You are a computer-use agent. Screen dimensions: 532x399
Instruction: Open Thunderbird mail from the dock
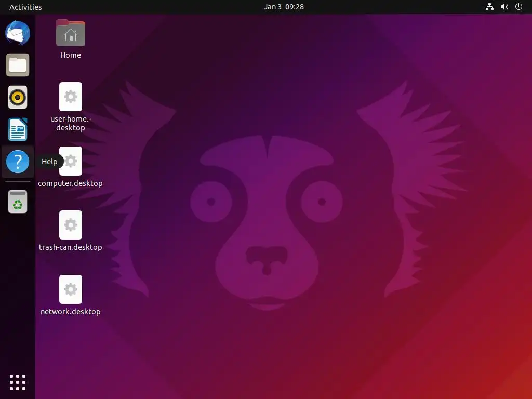(x=18, y=33)
